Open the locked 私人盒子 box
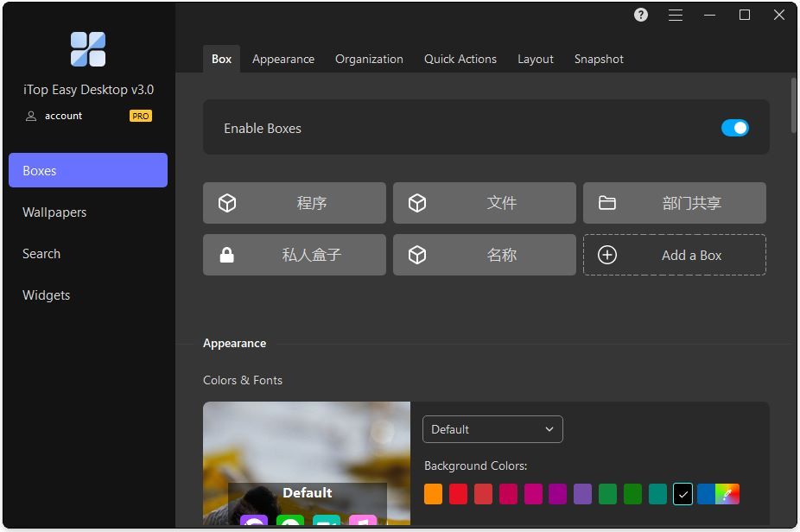800x532 pixels. coord(294,255)
